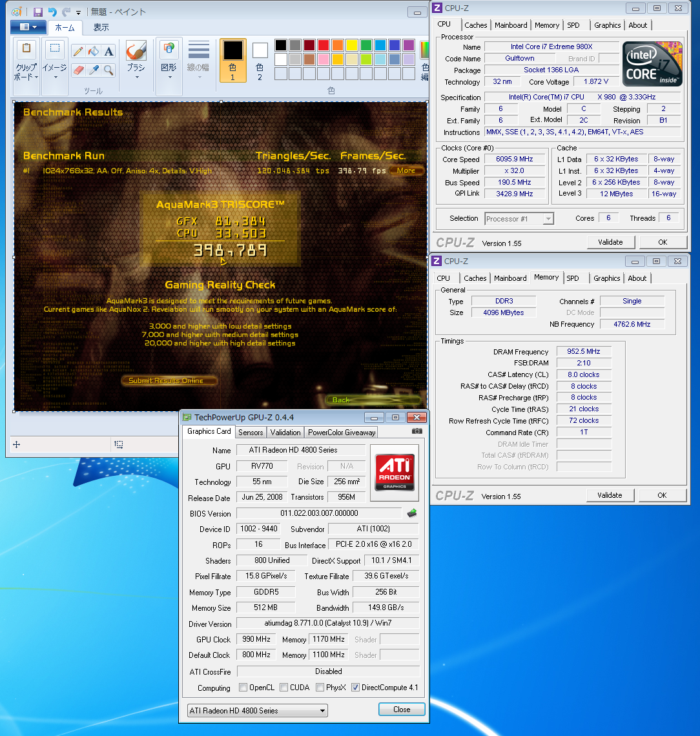700x736 pixels.
Task: Toggle the OpenCL checkbox in GPU-Z
Action: [243, 687]
